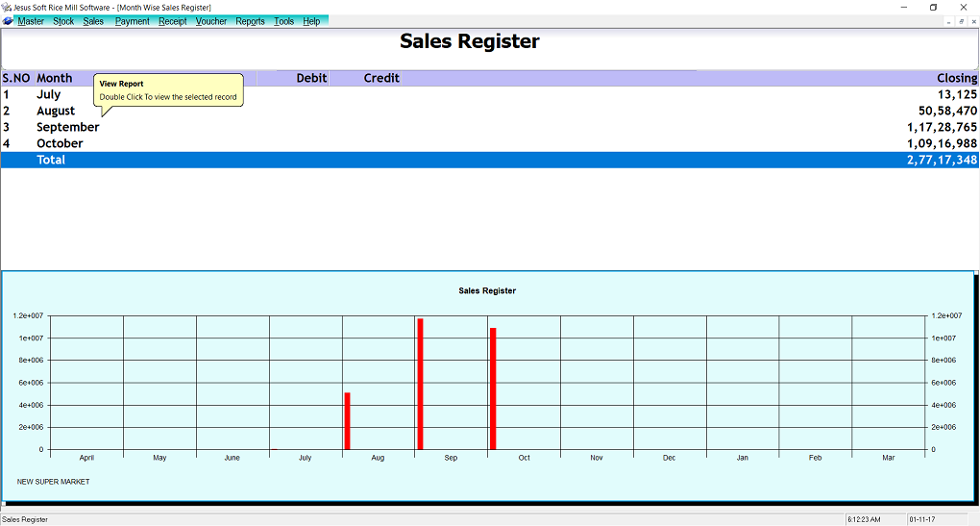Viewport: 980px width, 526px height.
Task: Click the app icon in the menu bar
Action: 9,21
